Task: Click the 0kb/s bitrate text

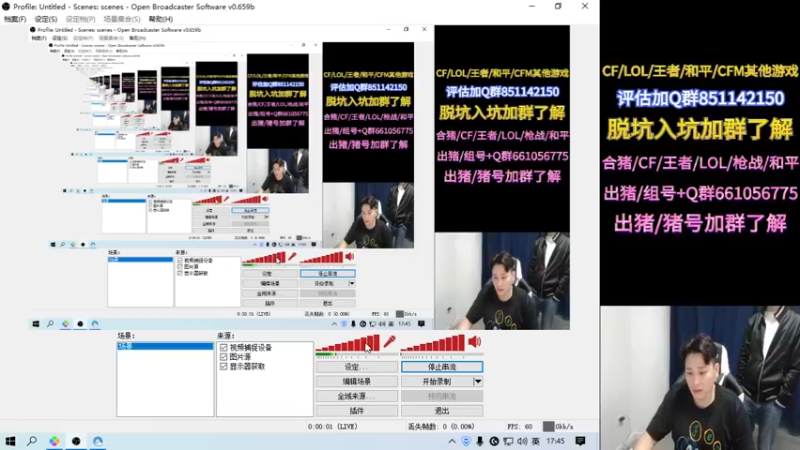Action: point(565,427)
